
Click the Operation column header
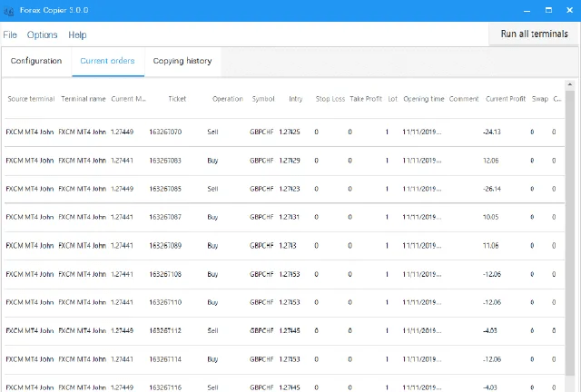(x=228, y=99)
